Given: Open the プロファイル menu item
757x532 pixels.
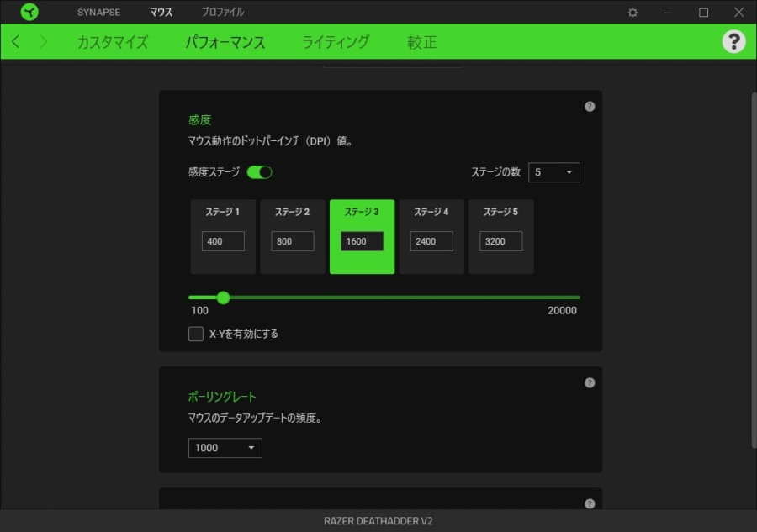Looking at the screenshot, I should (223, 13).
